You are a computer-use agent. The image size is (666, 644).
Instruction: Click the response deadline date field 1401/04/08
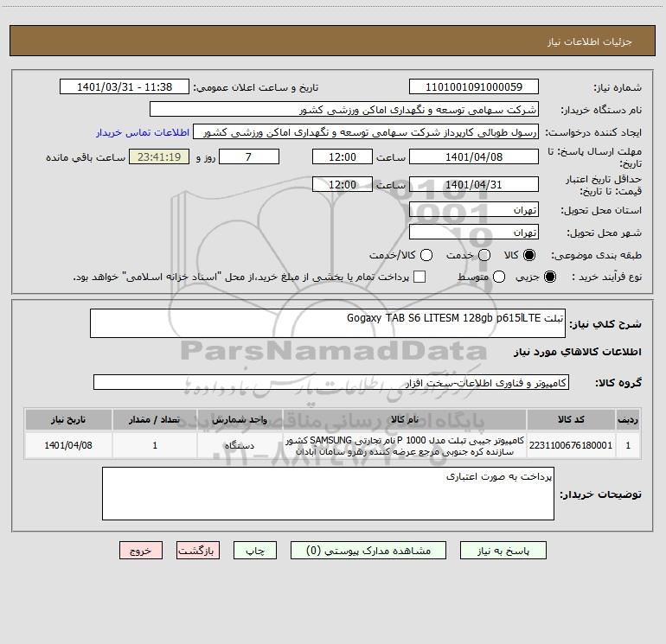(x=474, y=156)
